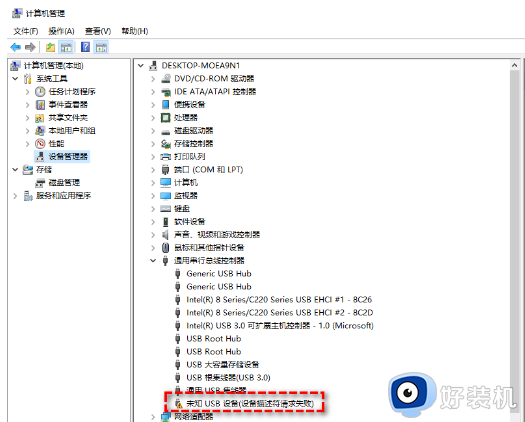This screenshot has height=422, width=525.
Task: Select 事件查看器 icon
Action: click(40, 105)
